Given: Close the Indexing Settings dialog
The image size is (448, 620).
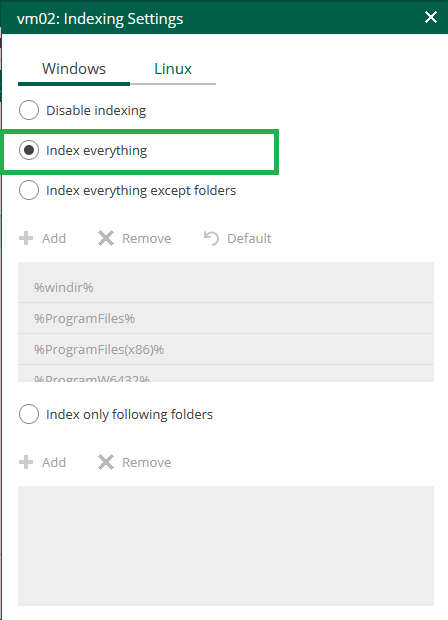Looking at the screenshot, I should 431,17.
